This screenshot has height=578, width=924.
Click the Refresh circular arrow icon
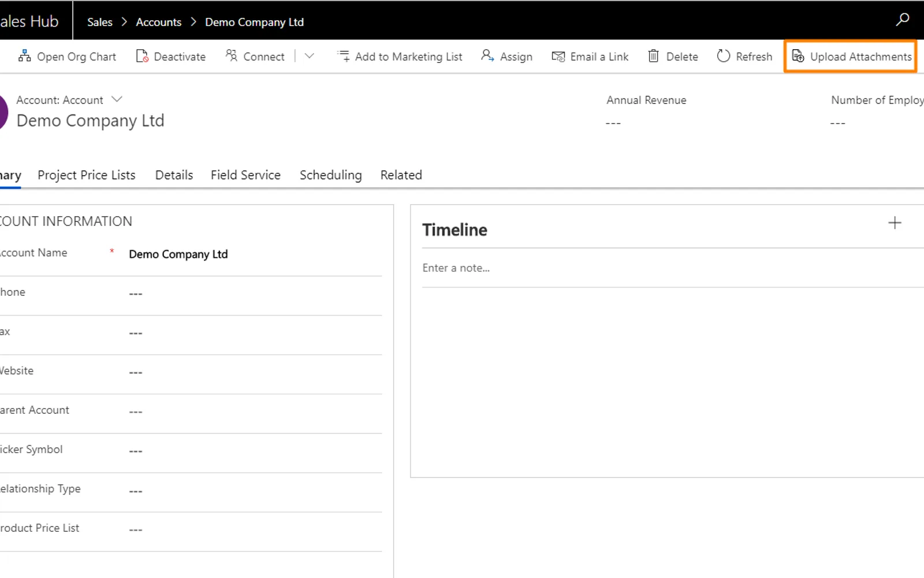(x=723, y=56)
